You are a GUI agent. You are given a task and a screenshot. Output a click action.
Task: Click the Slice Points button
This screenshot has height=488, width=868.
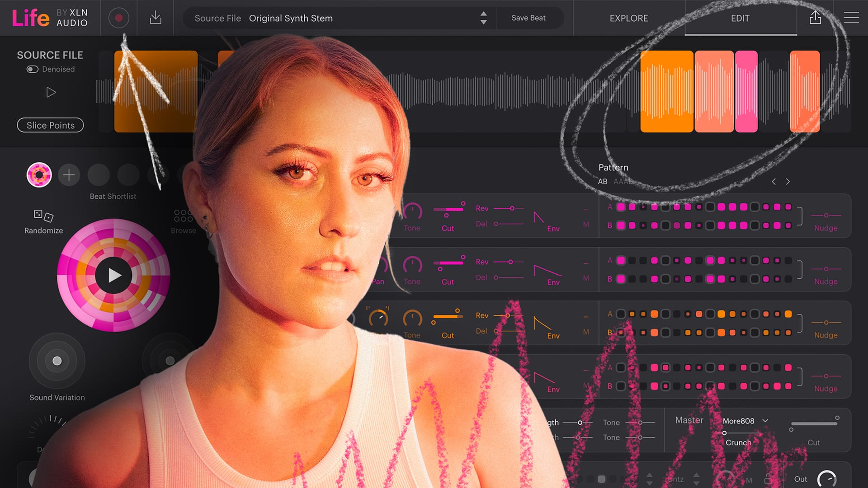pos(50,125)
